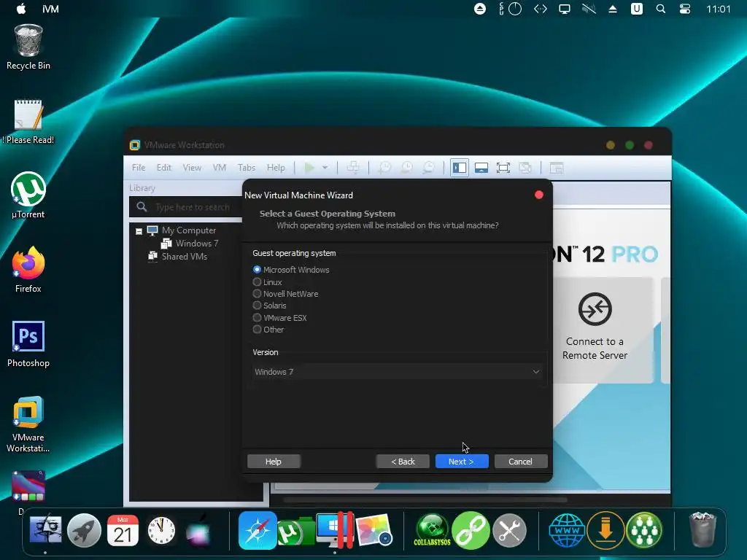The image size is (747, 560).
Task: Click the muted volume icon in menu bar
Action: pos(589,9)
